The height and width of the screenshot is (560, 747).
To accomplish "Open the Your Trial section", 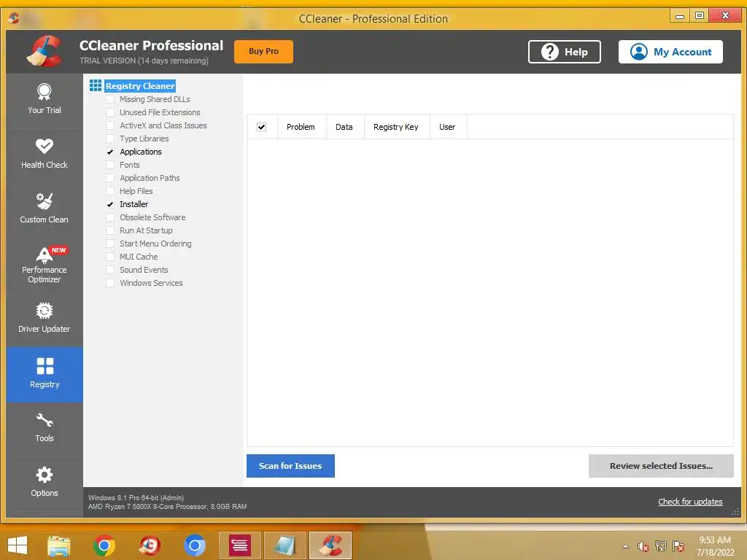I will (44, 101).
